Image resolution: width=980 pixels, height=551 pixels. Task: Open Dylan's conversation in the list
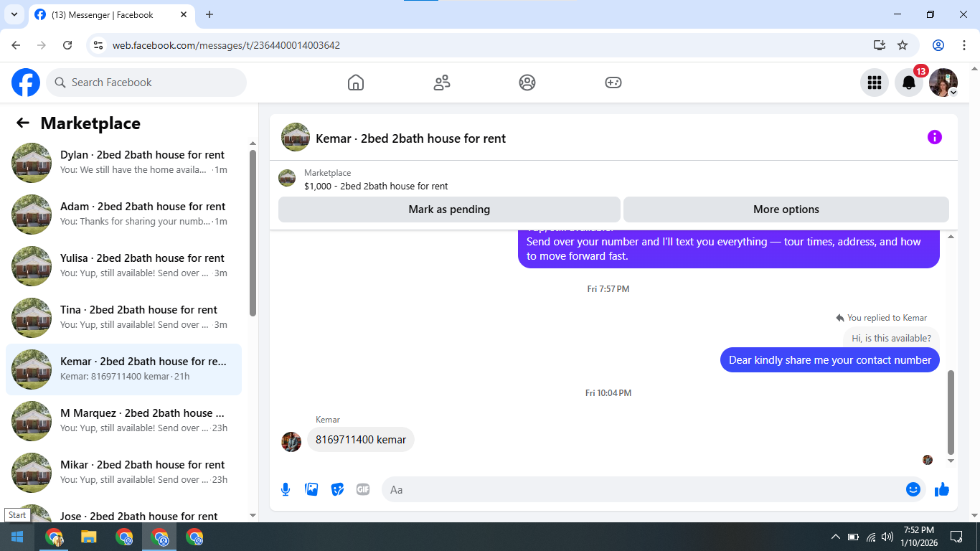(123, 163)
